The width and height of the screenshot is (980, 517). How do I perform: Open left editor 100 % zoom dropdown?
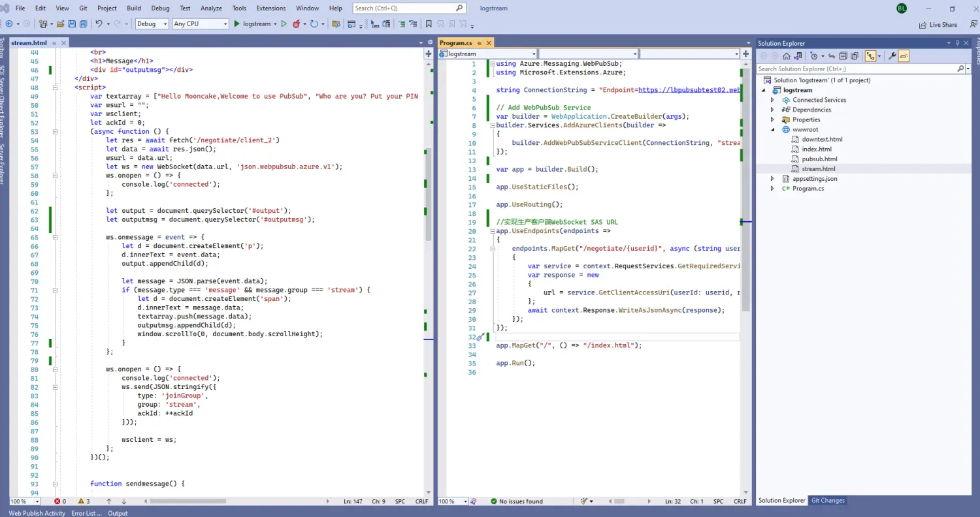(x=25, y=501)
